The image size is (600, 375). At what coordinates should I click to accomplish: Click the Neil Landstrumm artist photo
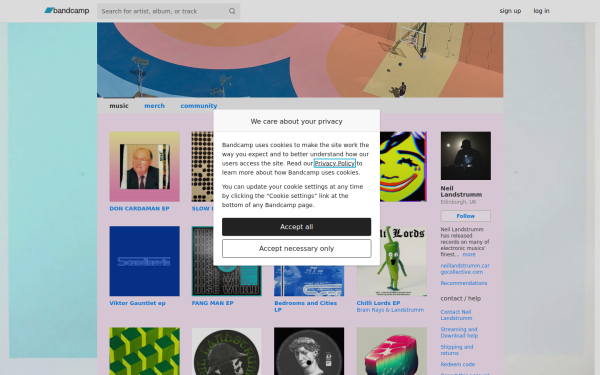465,156
